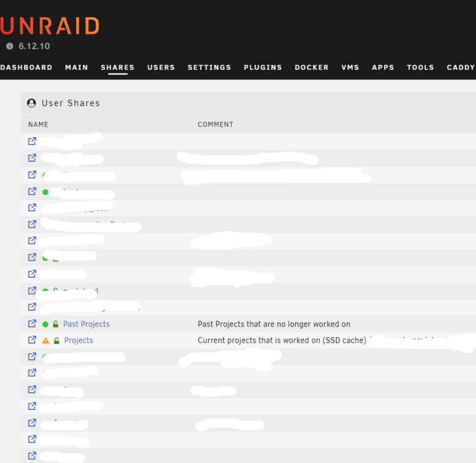
Task: Open the Settings tab
Action: (209, 67)
